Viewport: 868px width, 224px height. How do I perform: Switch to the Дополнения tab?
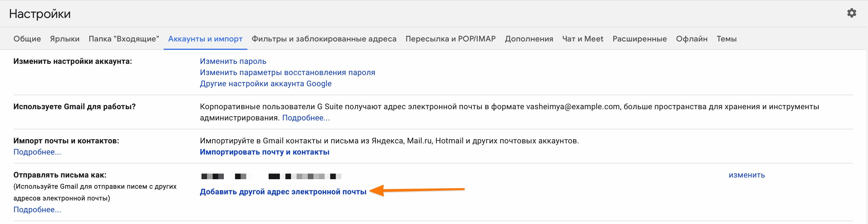[529, 39]
